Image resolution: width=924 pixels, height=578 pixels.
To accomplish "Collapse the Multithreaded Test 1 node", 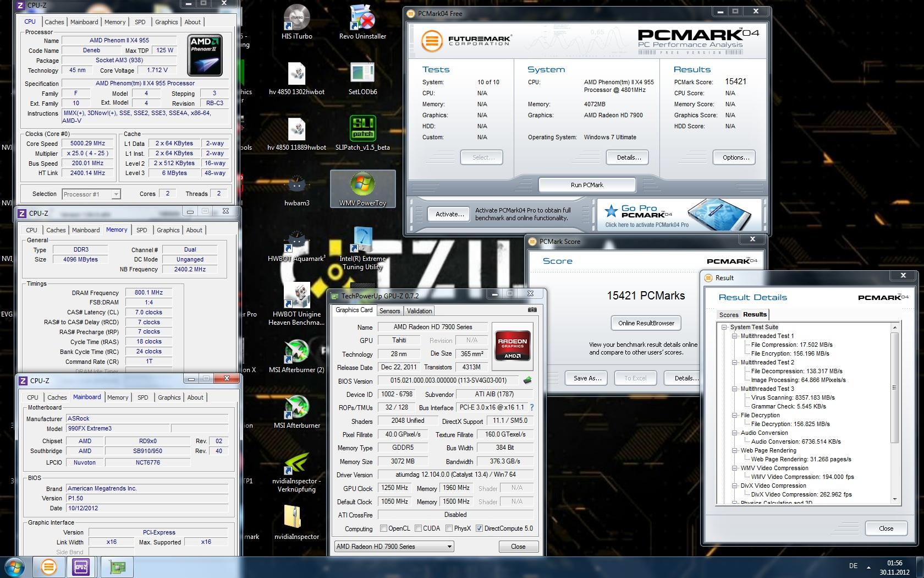I will [x=734, y=336].
